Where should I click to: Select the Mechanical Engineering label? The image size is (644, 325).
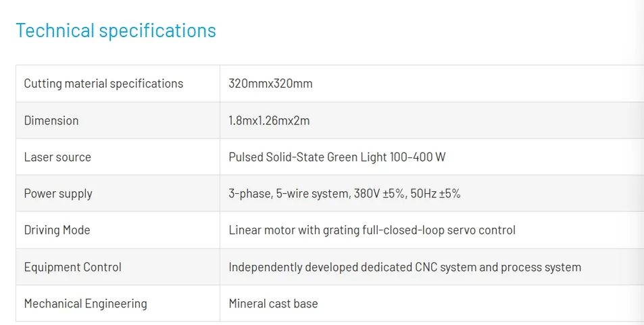click(85, 303)
